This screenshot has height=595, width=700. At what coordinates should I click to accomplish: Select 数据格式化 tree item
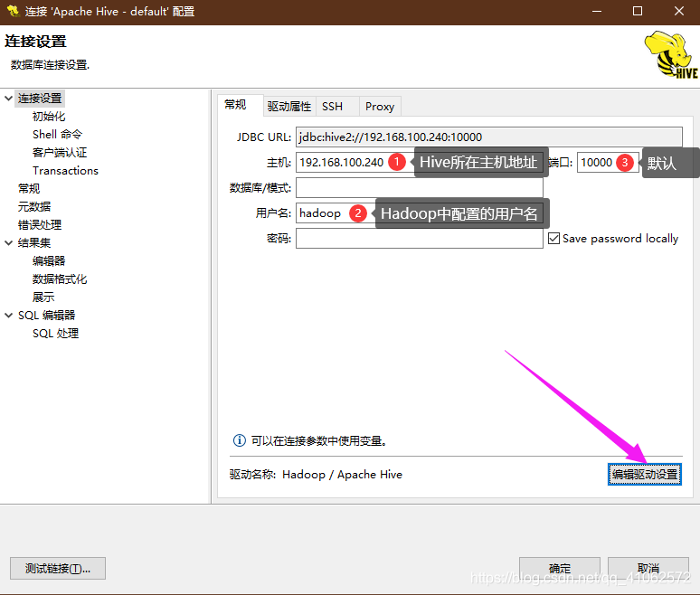[60, 279]
